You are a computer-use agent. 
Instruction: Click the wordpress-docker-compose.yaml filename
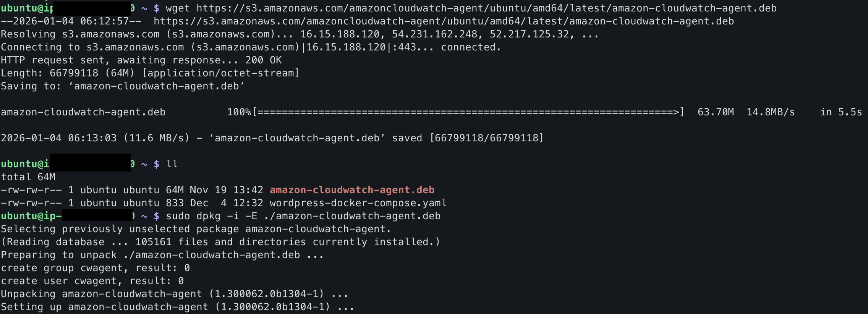[358, 203]
